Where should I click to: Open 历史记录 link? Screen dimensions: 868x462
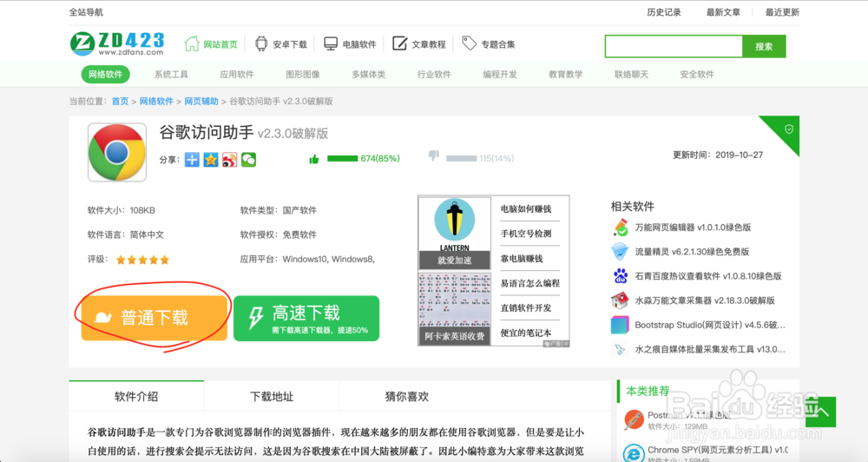click(x=664, y=12)
